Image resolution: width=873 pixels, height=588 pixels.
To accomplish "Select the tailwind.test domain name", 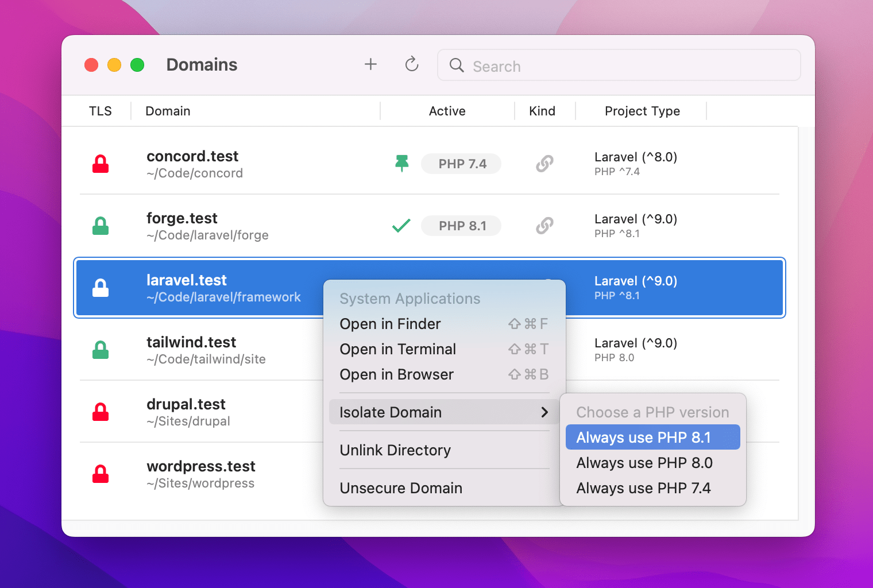I will [x=191, y=342].
